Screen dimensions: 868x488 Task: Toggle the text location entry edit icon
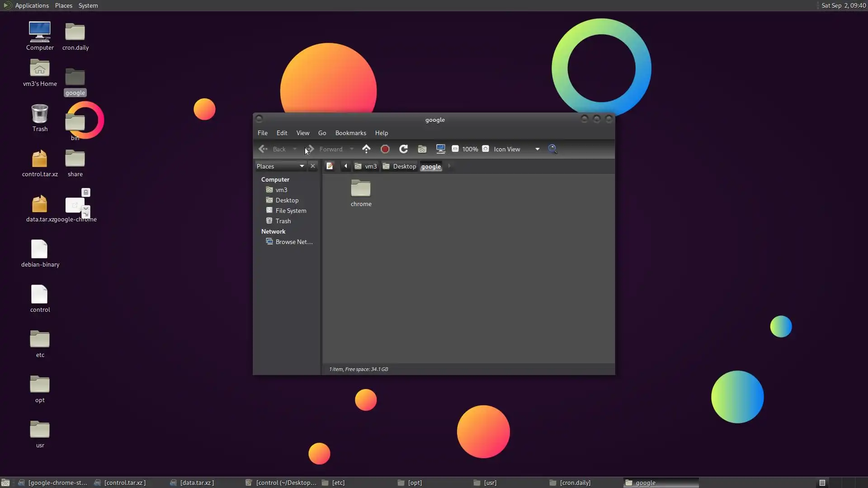click(x=330, y=166)
